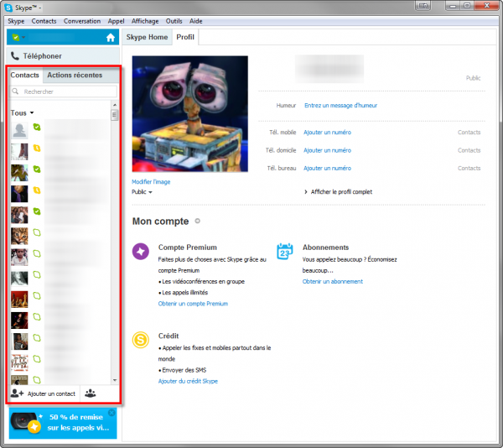Click the contact list scroll up arrow
Image resolution: width=503 pixels, height=448 pixels.
115,105
